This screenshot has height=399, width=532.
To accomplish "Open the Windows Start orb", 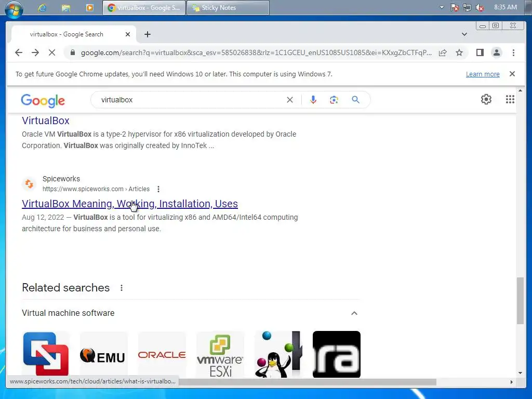I will (x=14, y=8).
